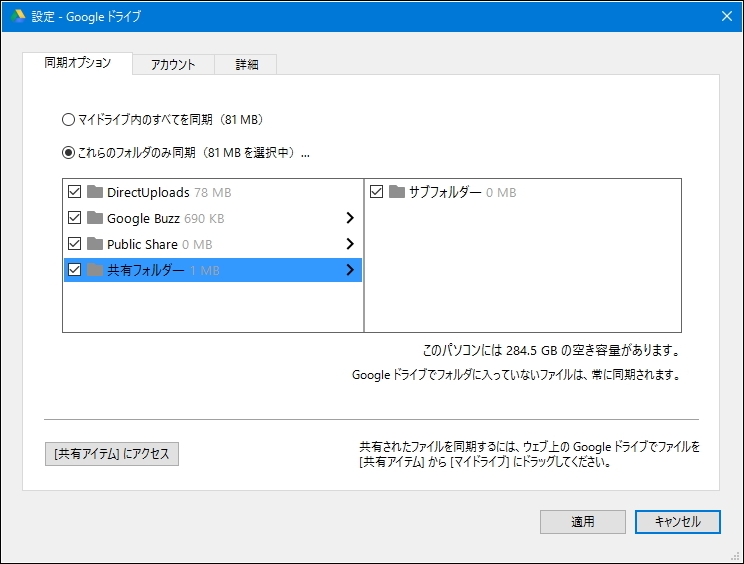The height and width of the screenshot is (564, 744).
Task: Click the キャンセル button
Action: (678, 522)
